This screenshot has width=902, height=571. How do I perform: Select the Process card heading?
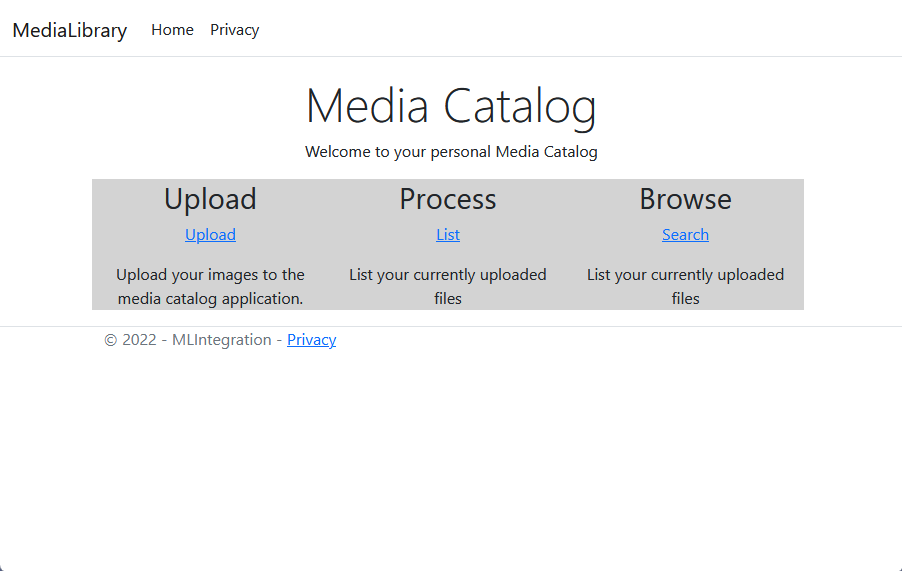(448, 199)
